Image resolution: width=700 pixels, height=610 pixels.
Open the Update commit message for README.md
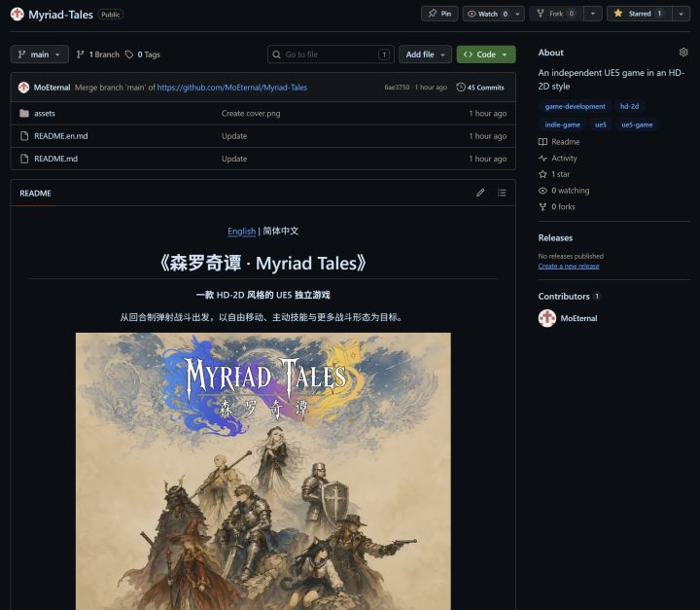234,160
